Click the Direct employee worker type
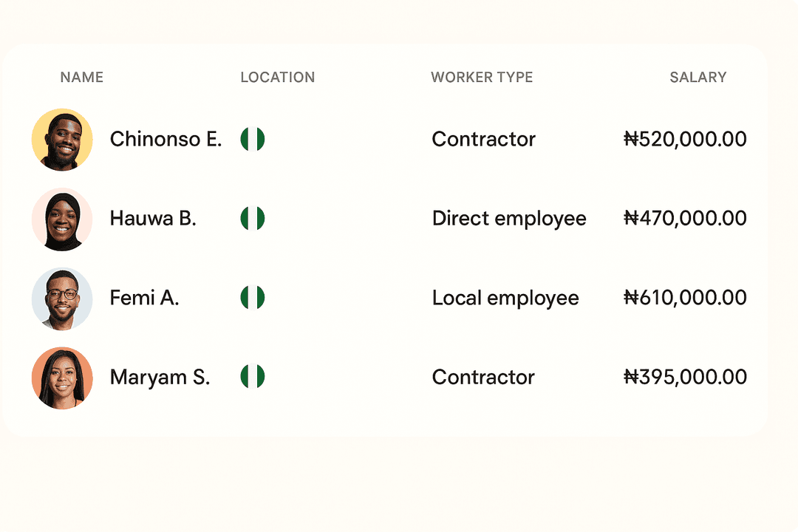Viewport: 798px width, 532px height. click(509, 219)
